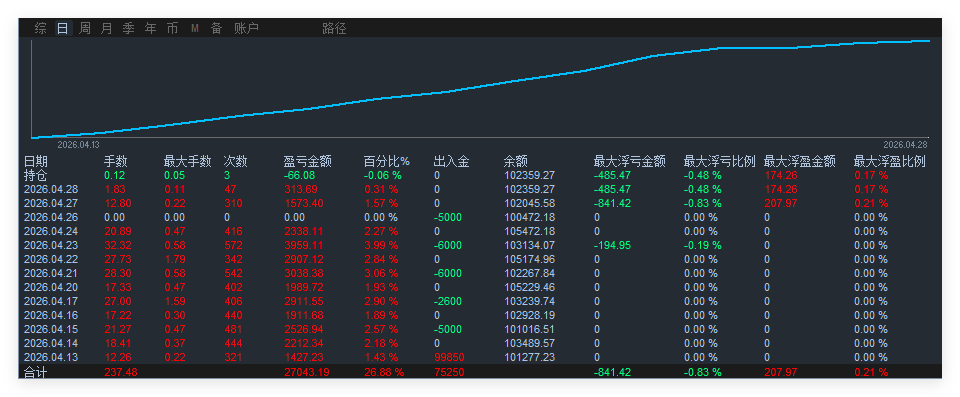This screenshot has width=960, height=397.
Task: Click the percentage value 3.06 %
Action: pyautogui.click(x=381, y=273)
